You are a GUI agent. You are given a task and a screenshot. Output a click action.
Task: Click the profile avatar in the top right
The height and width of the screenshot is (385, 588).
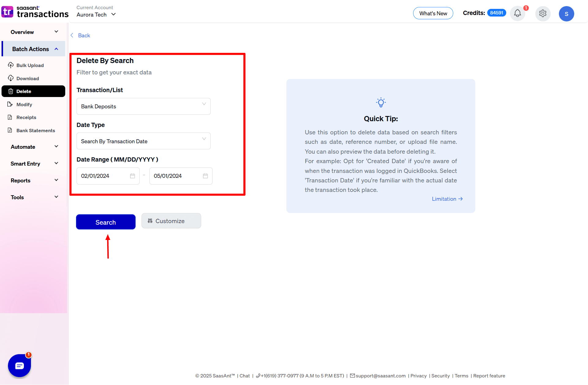567,13
